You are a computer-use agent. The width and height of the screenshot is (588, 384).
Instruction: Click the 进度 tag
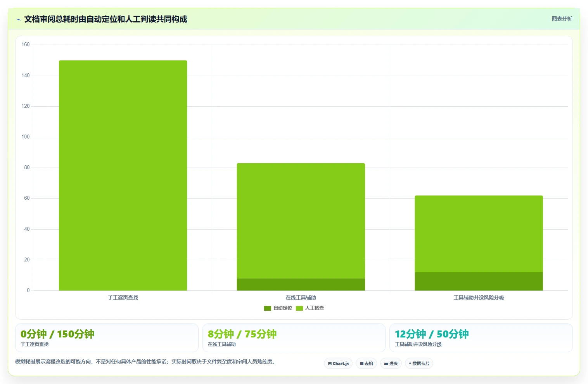point(391,363)
